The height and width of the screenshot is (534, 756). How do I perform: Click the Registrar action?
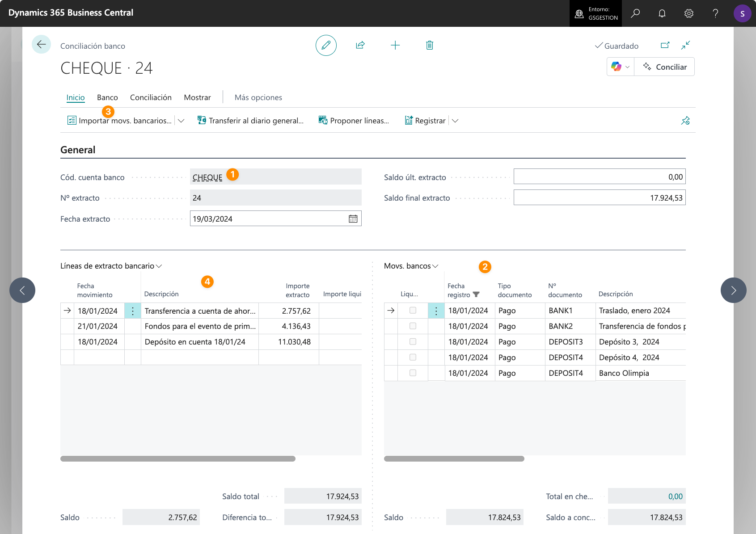425,121
